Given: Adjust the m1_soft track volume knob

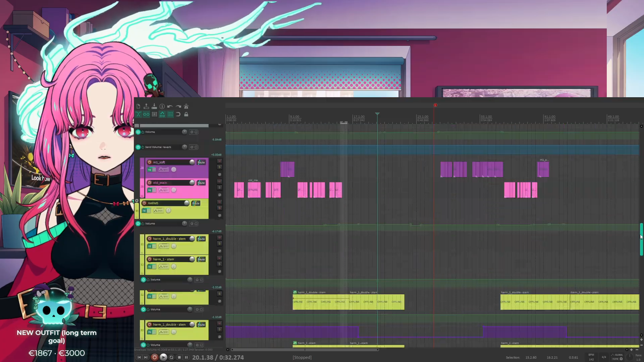Looking at the screenshot, I should click(x=192, y=162).
